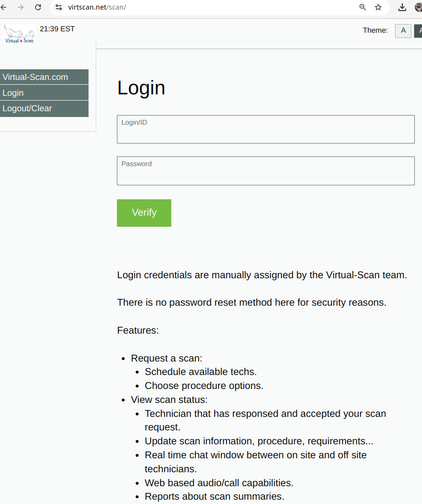Click the virtscan.net address bar URL
The height and width of the screenshot is (504, 422).
pyautogui.click(x=97, y=7)
